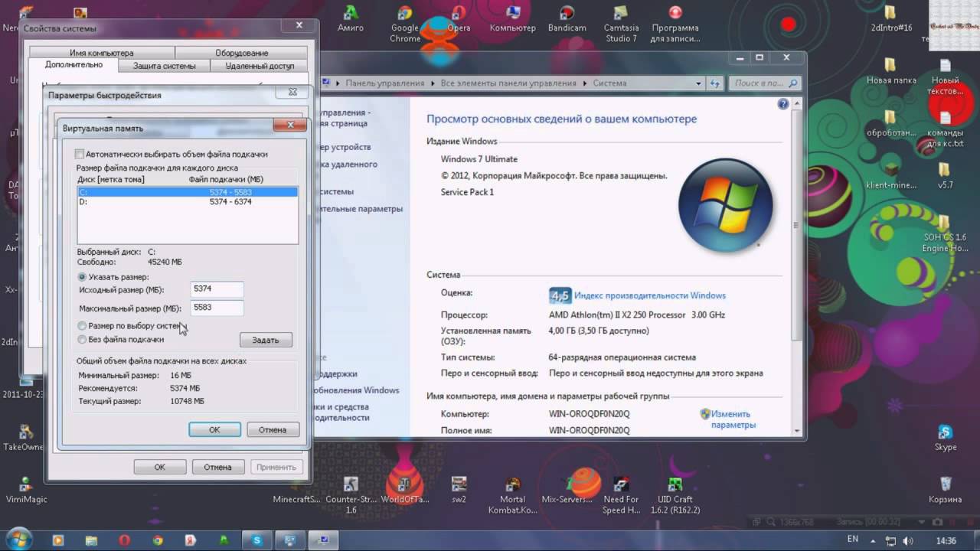Select the Корзина recycle bin icon
The width and height of the screenshot is (980, 551).
(946, 490)
